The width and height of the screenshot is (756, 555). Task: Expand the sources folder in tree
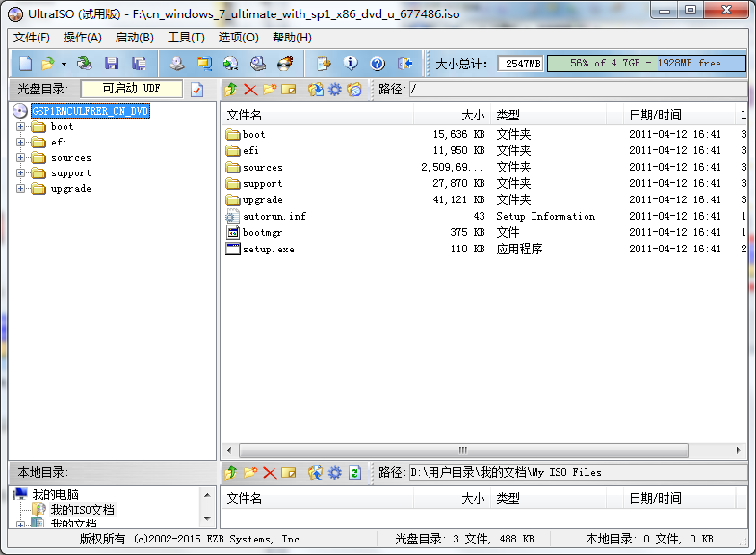coord(21,158)
